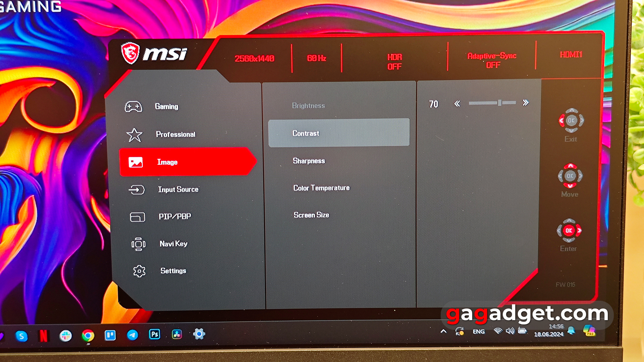
Task: Click the 2560x1440 resolution status
Action: 255,59
